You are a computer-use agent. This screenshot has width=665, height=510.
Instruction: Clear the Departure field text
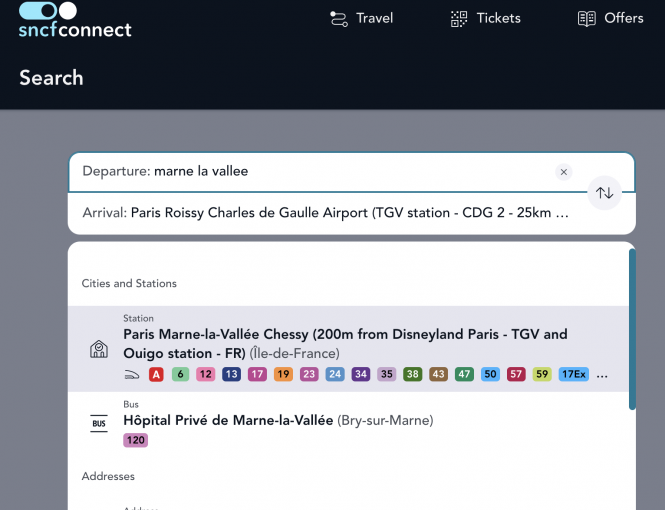(564, 172)
